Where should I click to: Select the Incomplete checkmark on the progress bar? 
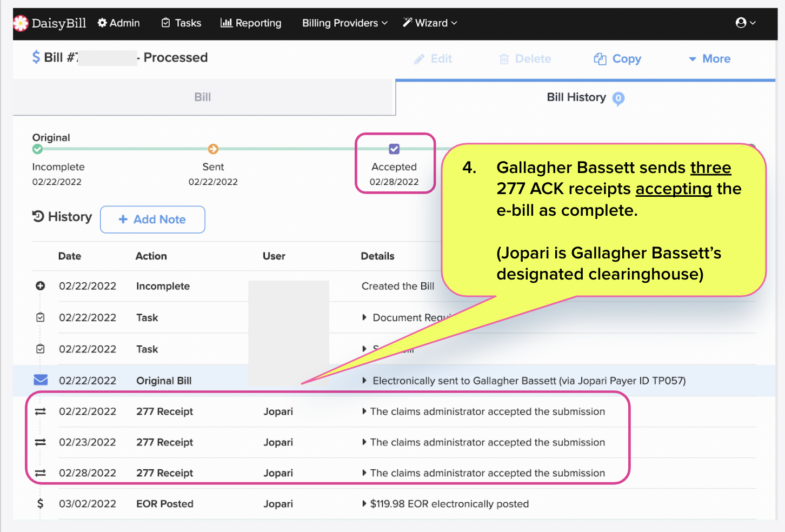(x=37, y=148)
